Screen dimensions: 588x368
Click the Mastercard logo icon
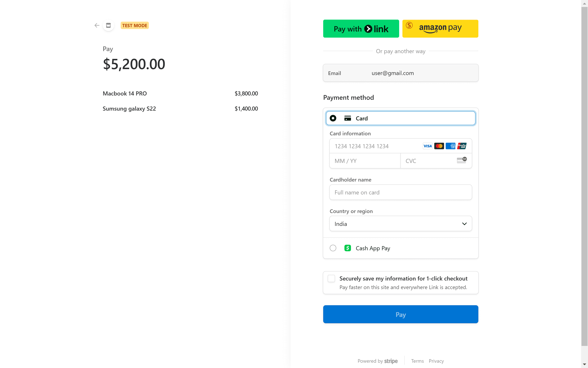point(439,146)
